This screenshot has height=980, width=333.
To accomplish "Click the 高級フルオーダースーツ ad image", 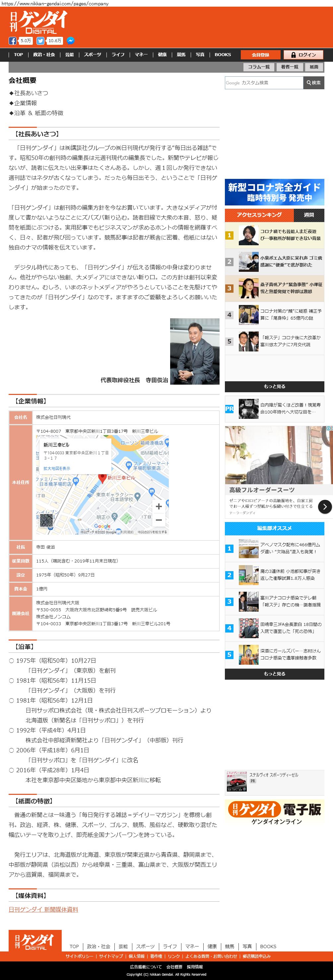I will (279, 455).
